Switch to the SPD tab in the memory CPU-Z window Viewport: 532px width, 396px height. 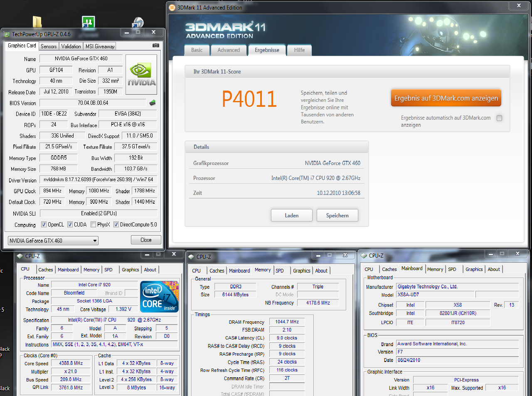pyautogui.click(x=280, y=271)
